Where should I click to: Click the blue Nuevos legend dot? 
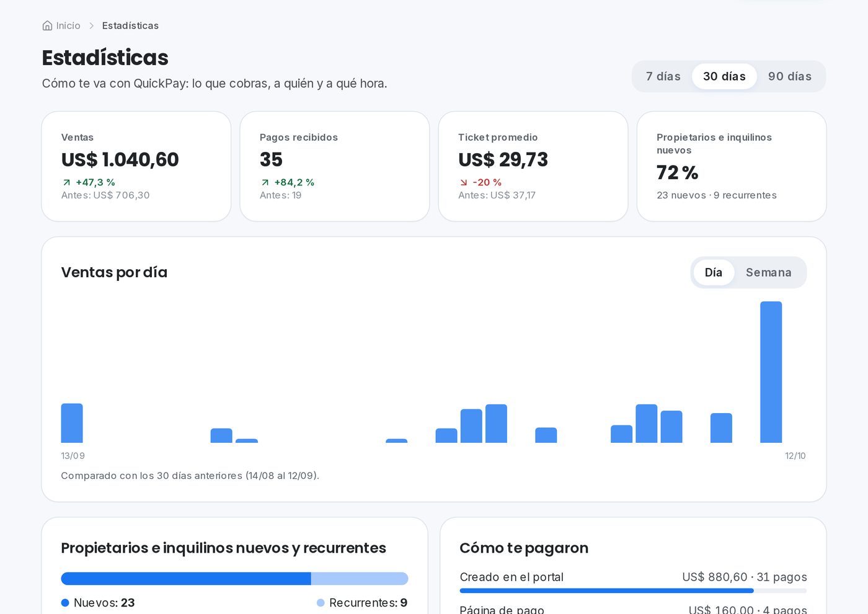[65, 603]
